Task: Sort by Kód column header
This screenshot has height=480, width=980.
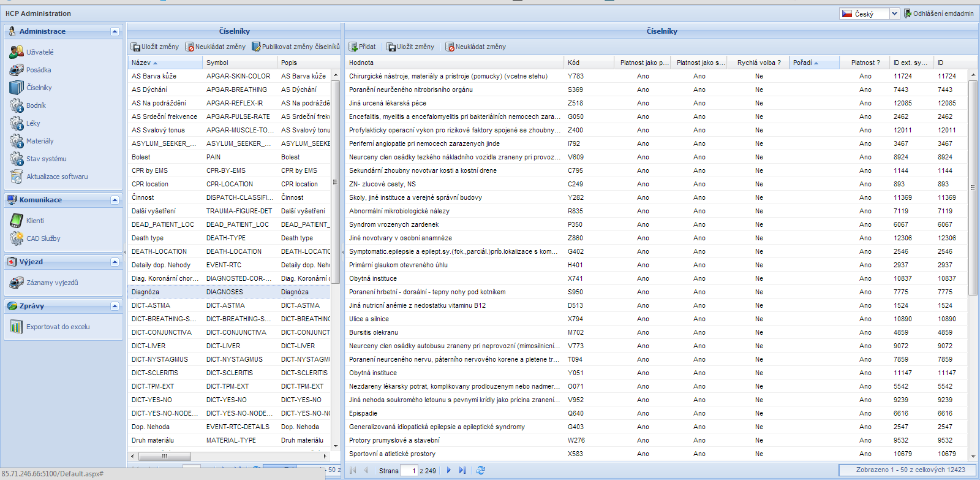Action: [x=589, y=63]
